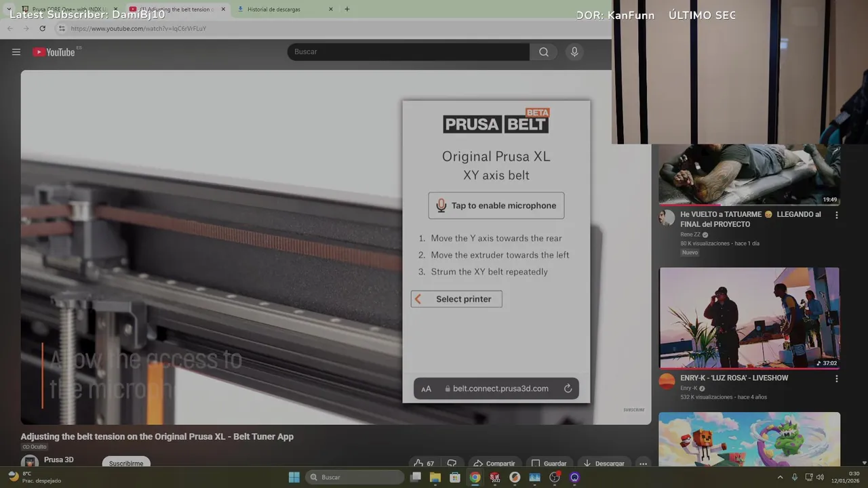Go to YouTube home via logo
The width and height of the screenshot is (868, 488).
click(54, 52)
